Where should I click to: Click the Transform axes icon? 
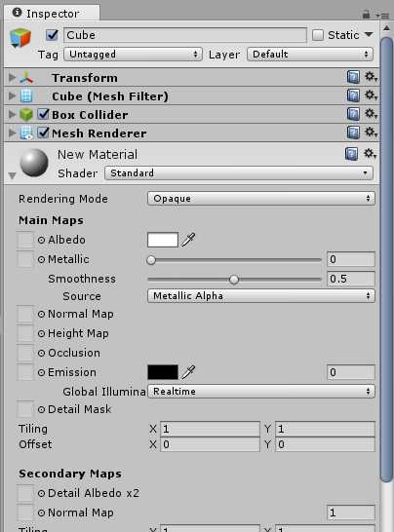click(x=26, y=78)
